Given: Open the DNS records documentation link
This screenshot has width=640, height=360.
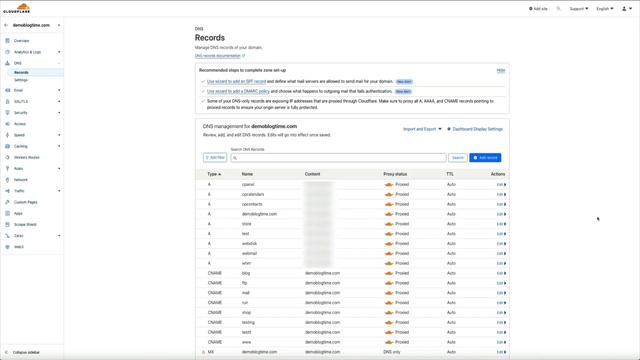Looking at the screenshot, I should [218, 56].
